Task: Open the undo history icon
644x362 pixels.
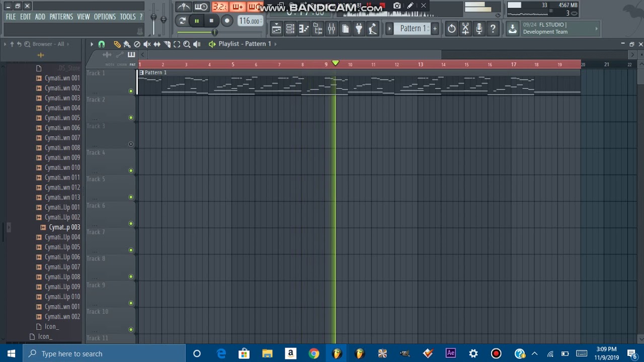Action: [452, 29]
